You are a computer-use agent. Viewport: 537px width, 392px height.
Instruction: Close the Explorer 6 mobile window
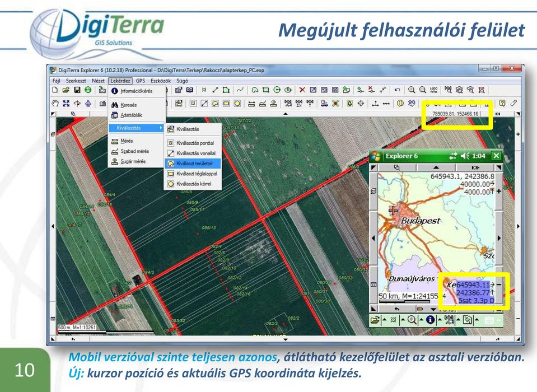click(x=496, y=156)
